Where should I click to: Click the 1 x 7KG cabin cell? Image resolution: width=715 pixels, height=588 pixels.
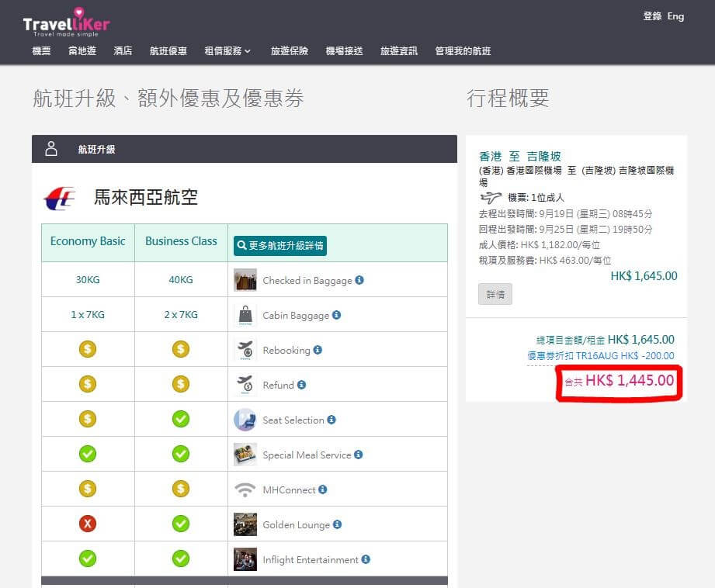coord(88,314)
